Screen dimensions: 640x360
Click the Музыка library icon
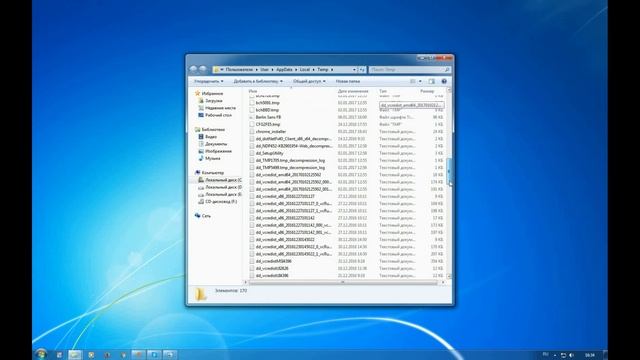[x=201, y=158]
